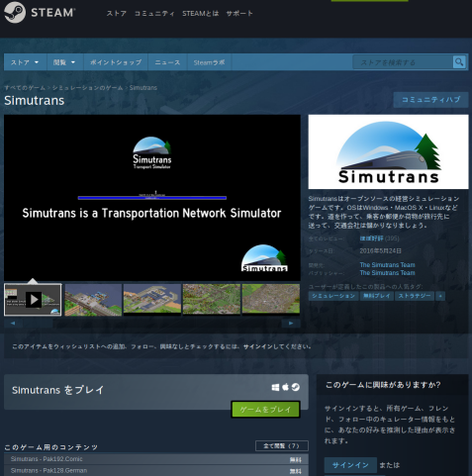
Task: Open Steamラボ tab
Action: (x=209, y=62)
